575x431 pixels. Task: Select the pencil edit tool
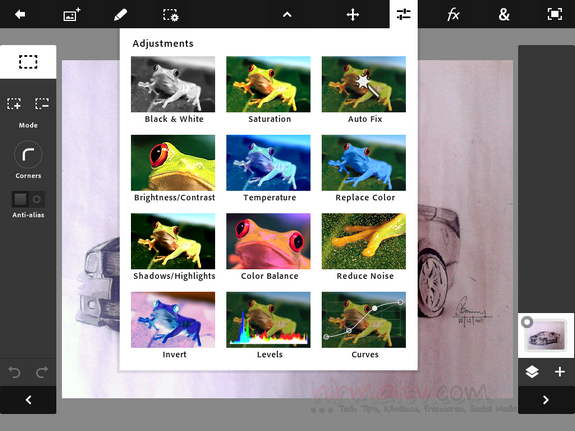click(x=120, y=15)
